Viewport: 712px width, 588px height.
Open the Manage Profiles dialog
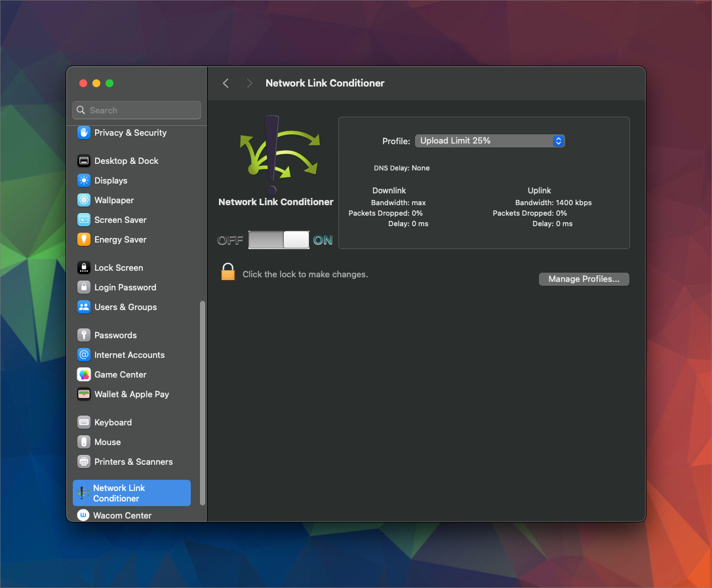(583, 279)
